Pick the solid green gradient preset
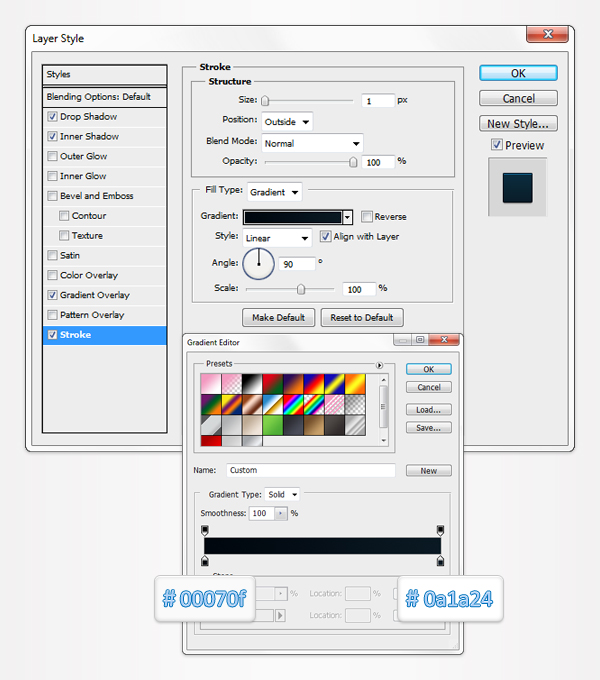600x680 pixels. pos(272,425)
